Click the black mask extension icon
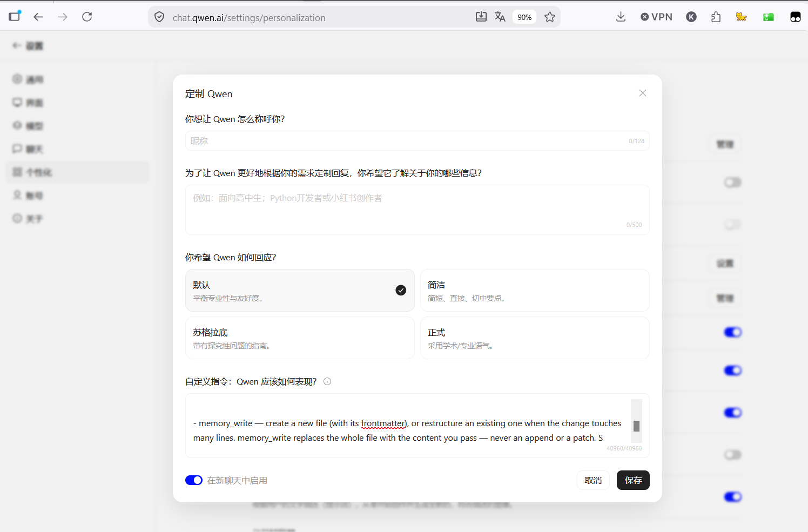 [x=796, y=17]
